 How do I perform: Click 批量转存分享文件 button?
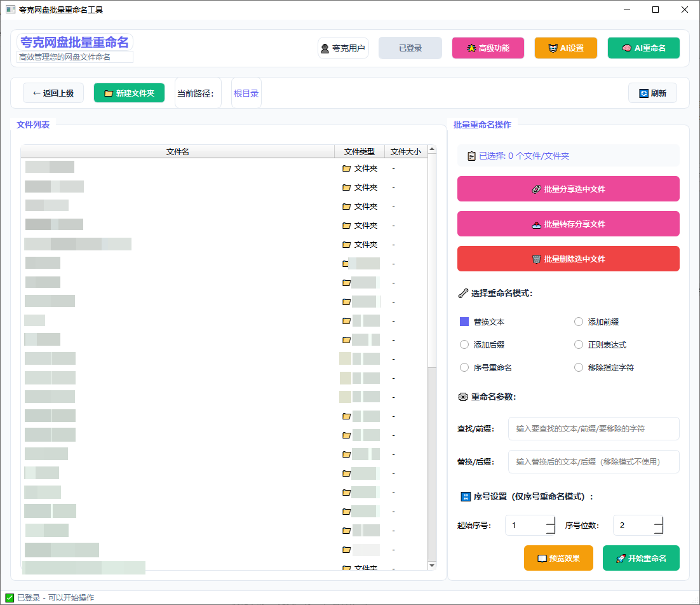click(x=568, y=224)
